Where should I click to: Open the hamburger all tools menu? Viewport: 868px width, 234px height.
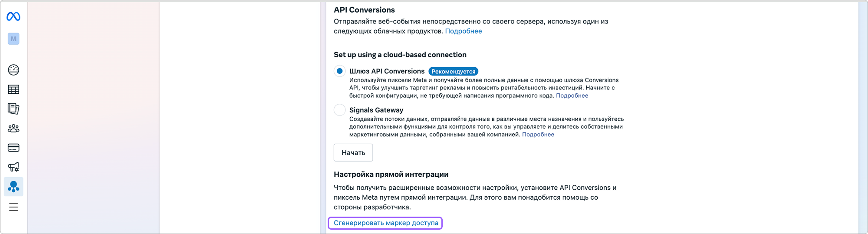[13, 207]
